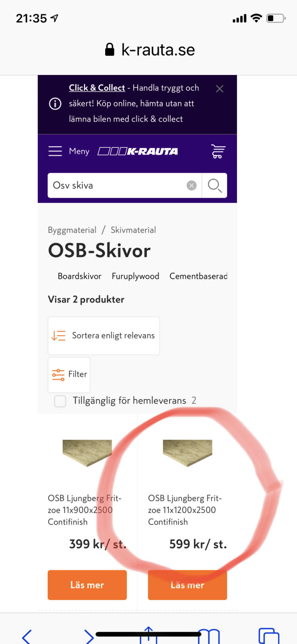This screenshot has width=297, height=644.
Task: Open the Safari tabs overview icon
Action: click(x=269, y=636)
